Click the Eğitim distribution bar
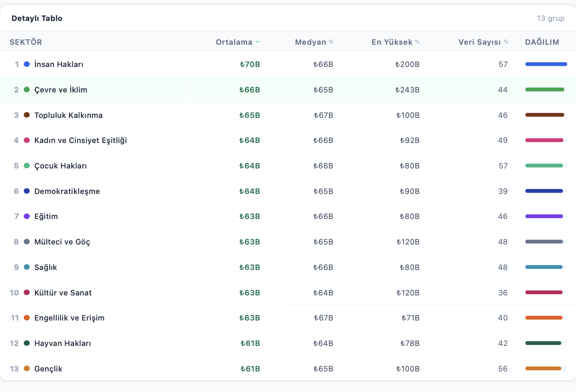The width and height of the screenshot is (576, 392). 546,216
